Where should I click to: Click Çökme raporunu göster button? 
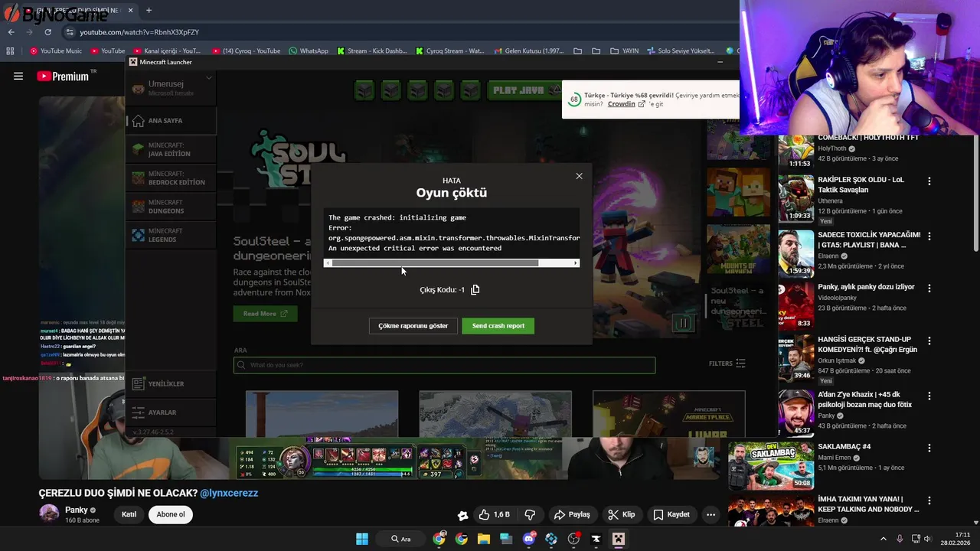(x=413, y=326)
